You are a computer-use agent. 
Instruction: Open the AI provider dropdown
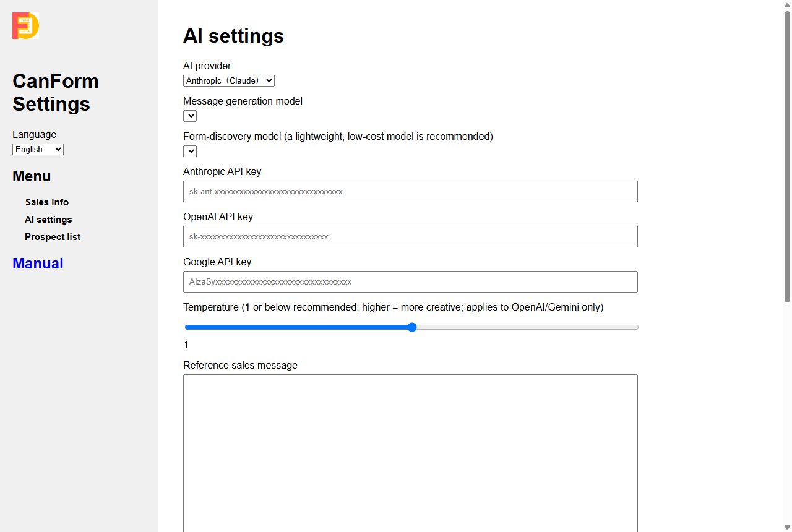(x=229, y=80)
